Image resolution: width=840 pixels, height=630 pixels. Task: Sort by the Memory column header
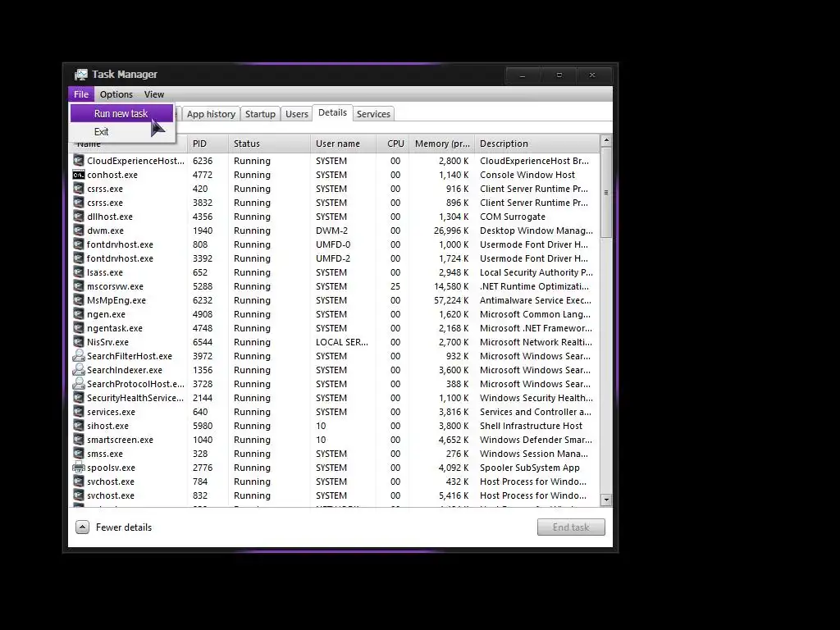(x=442, y=144)
